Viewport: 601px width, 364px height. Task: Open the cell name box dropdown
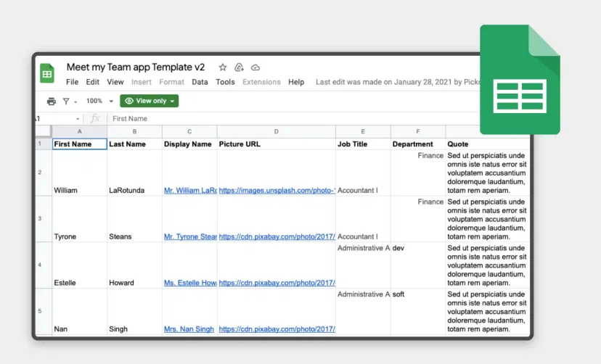78,119
